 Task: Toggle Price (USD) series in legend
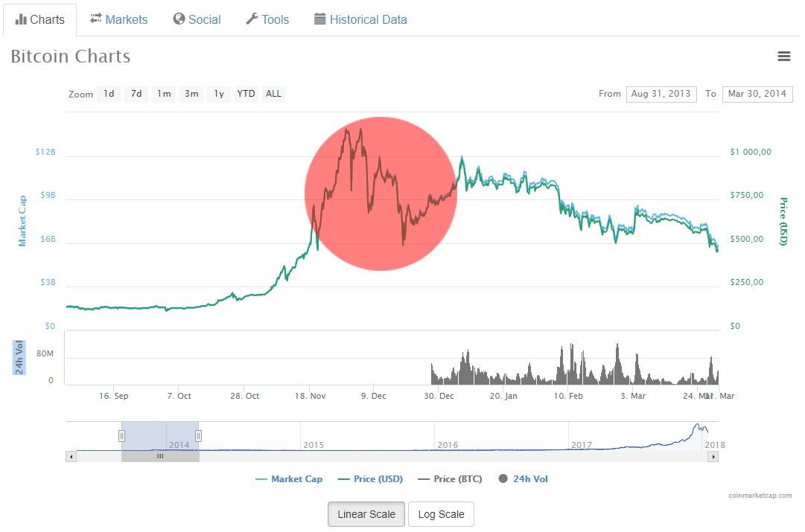point(370,479)
